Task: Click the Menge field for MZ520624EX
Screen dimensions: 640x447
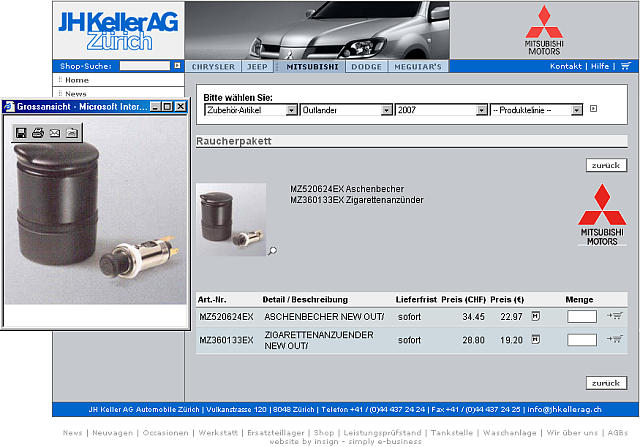Action: coord(581,316)
